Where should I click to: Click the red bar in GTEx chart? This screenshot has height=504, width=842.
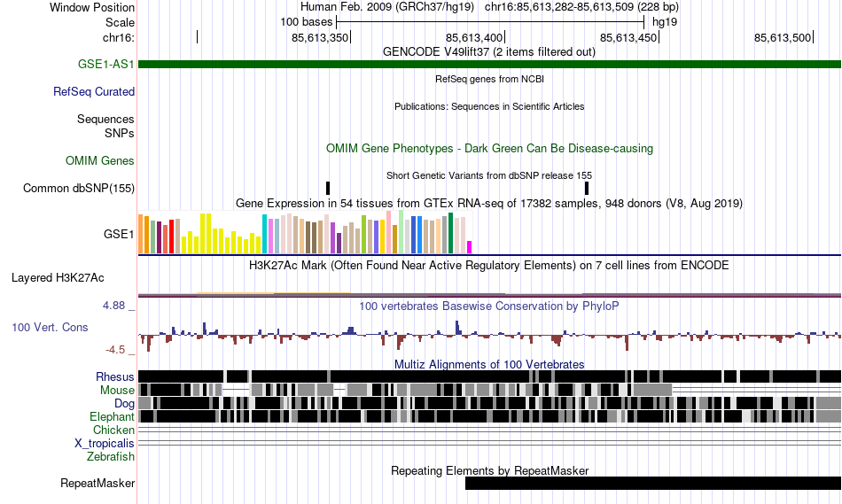[x=172, y=236]
